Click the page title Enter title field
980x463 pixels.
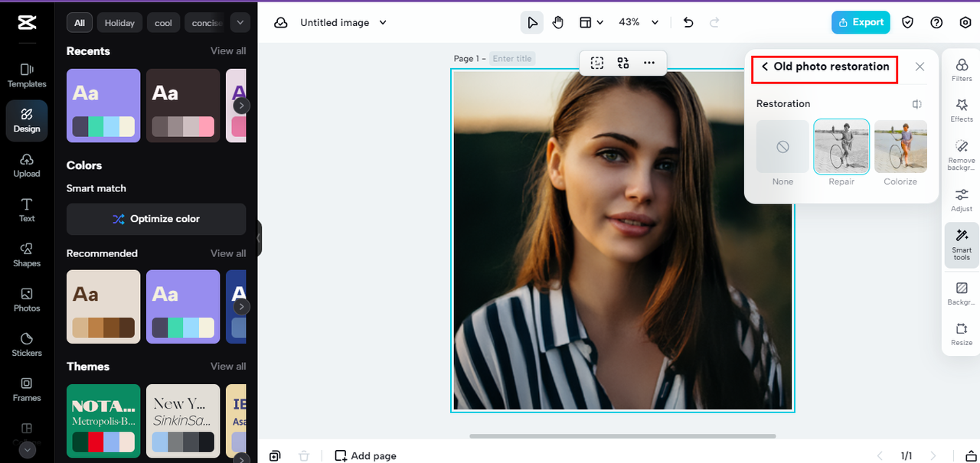(512, 59)
